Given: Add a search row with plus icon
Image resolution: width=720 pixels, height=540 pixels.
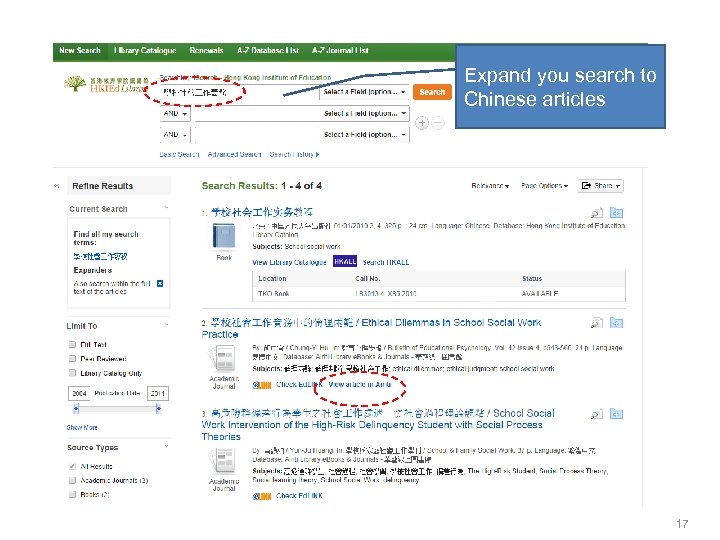Looking at the screenshot, I should point(422,123).
